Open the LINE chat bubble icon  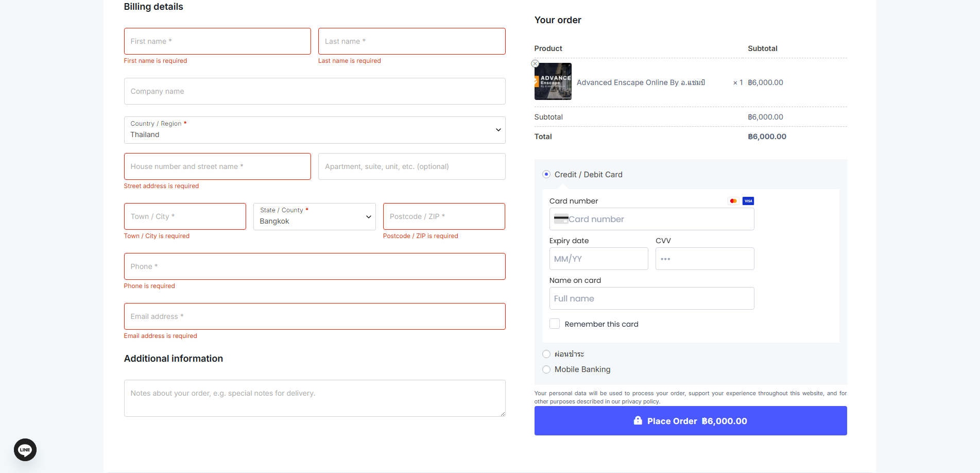tap(25, 450)
